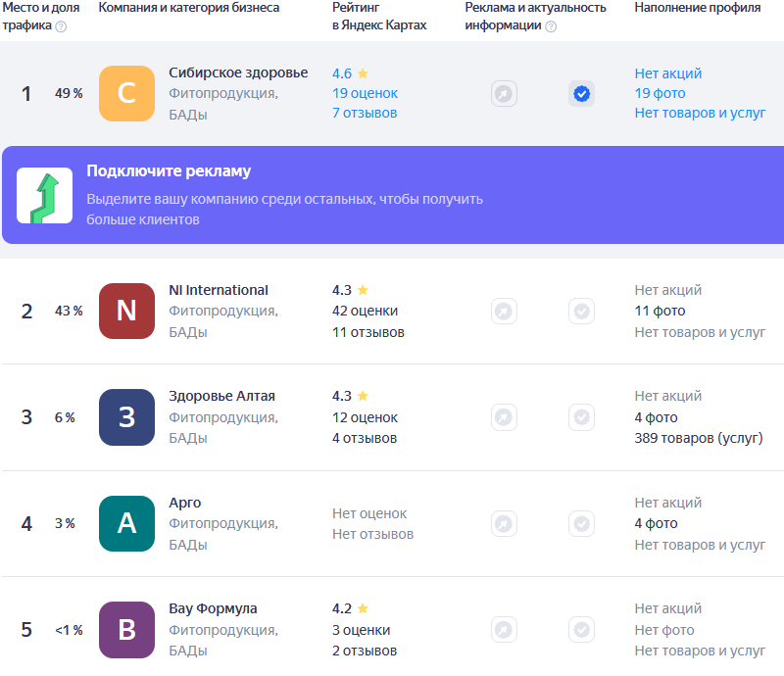This screenshot has height=676, width=784.
Task: Click the advertising arrow icon in Здоровье Алтая row
Action: 504,417
